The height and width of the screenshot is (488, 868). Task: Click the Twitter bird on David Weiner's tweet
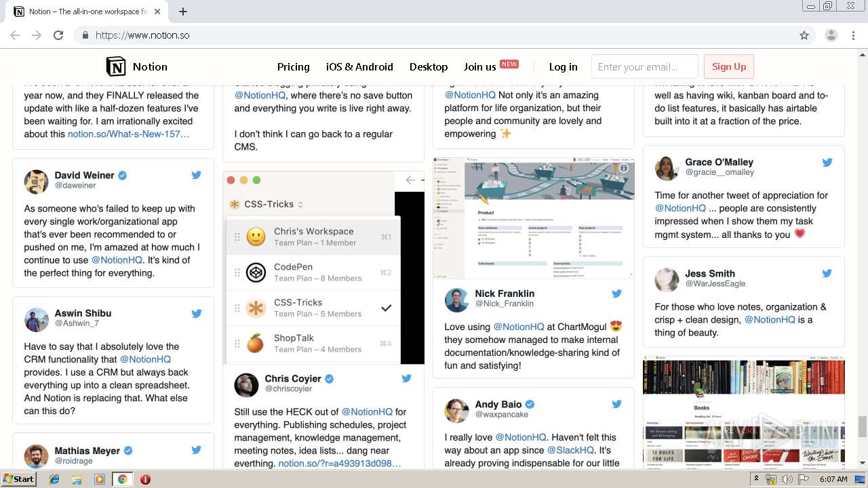coord(196,175)
